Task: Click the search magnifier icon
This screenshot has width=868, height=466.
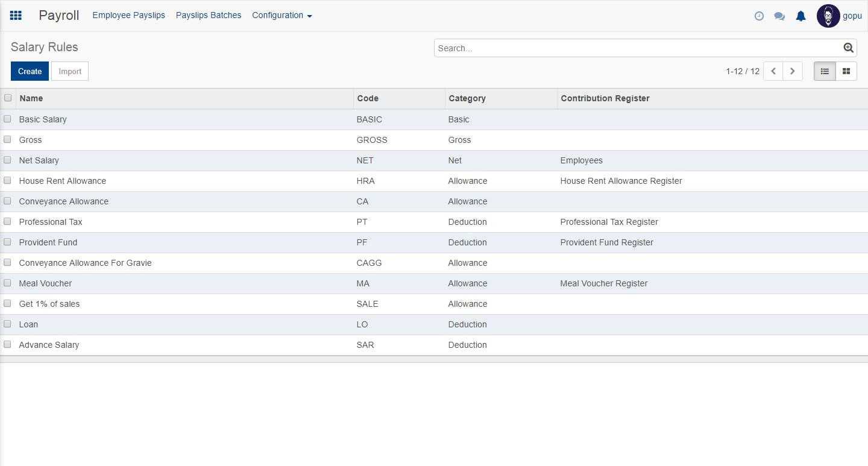Action: point(848,48)
